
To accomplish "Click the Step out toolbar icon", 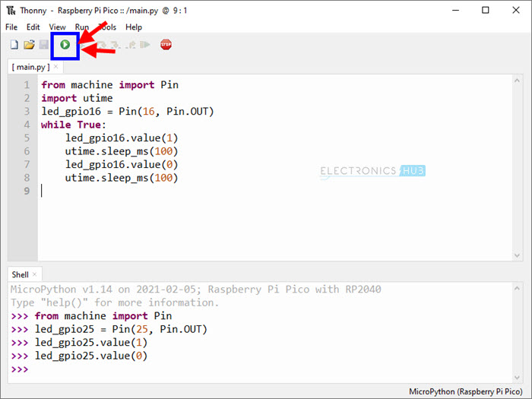I will 131,45.
